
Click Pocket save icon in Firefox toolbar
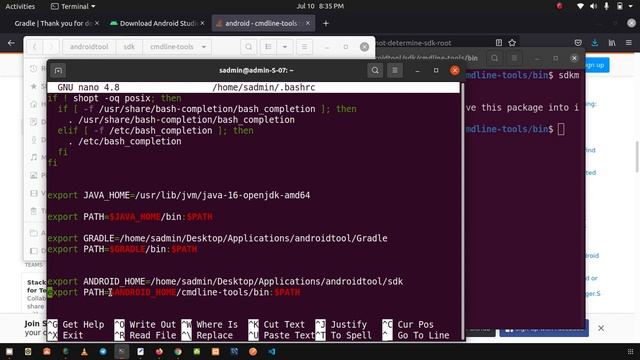[x=578, y=42]
